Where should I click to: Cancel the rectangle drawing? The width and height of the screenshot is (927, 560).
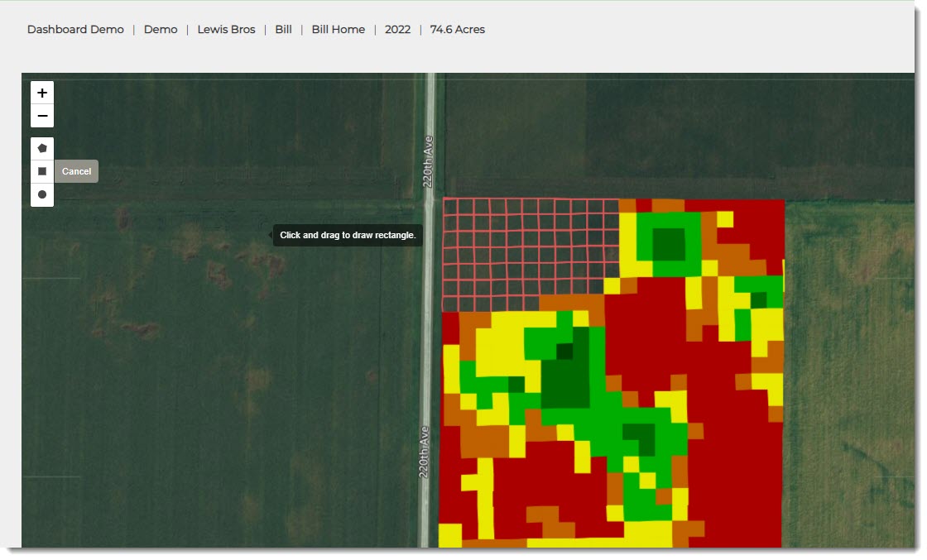[x=76, y=171]
